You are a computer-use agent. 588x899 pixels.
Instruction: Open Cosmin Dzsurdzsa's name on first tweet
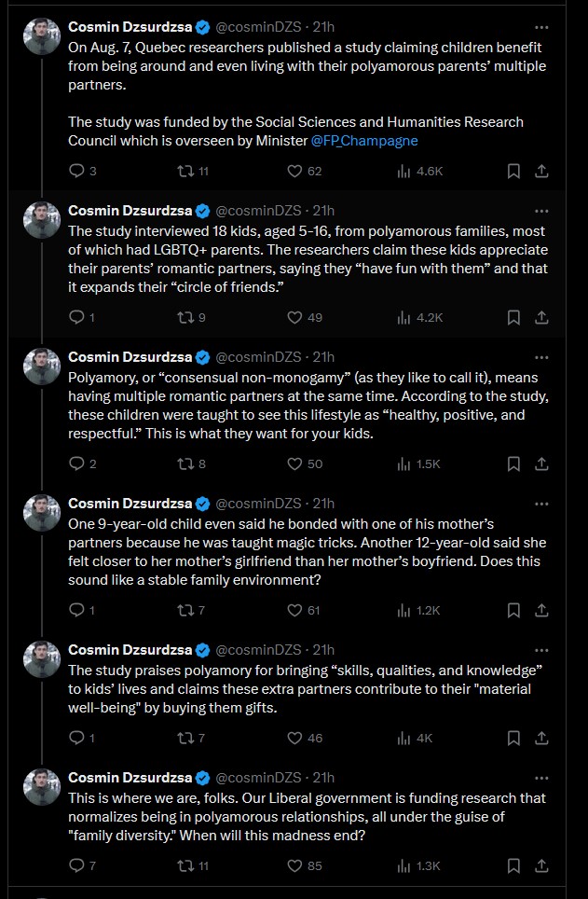point(130,27)
